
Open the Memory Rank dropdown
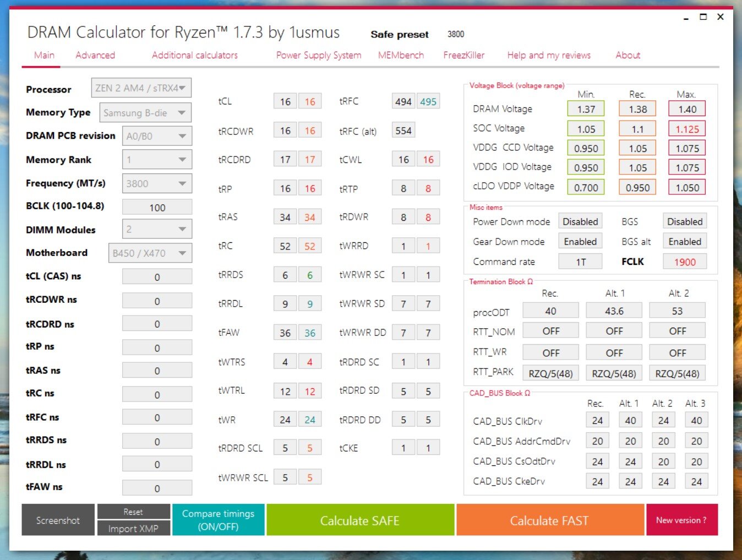click(x=157, y=160)
